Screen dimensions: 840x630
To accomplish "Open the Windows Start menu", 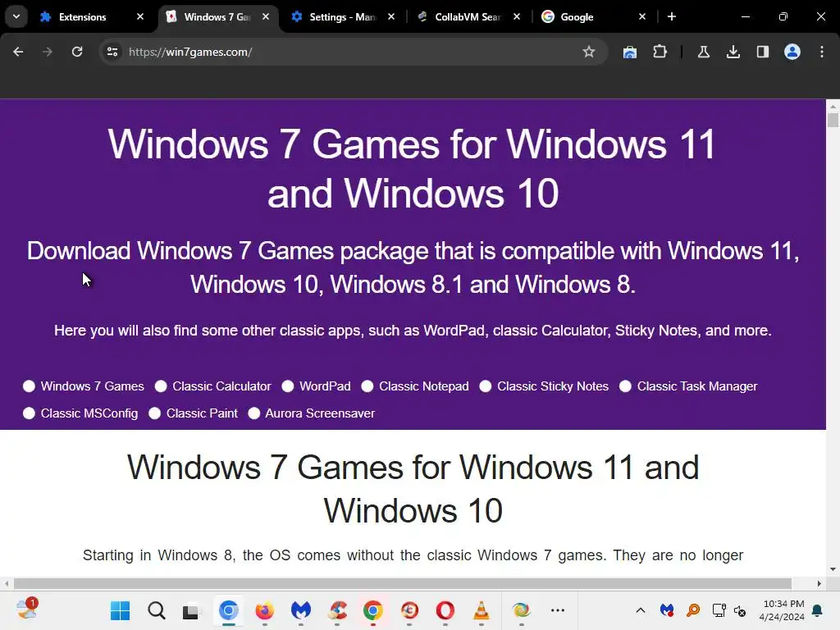I will tap(120, 610).
